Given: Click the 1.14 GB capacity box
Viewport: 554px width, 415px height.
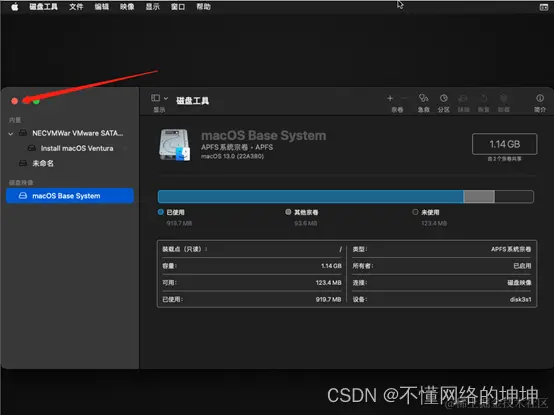Looking at the screenshot, I should (x=505, y=144).
